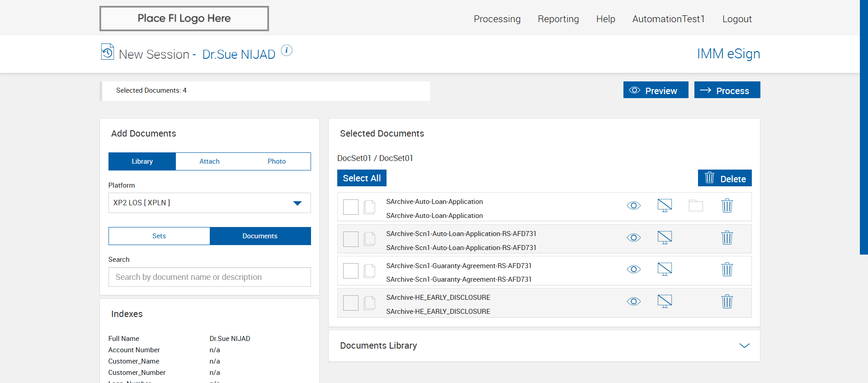Select the SArchive-HE_EARLY_DISCLOSURE checkbox
Screen dimensions: 868x383
point(351,303)
